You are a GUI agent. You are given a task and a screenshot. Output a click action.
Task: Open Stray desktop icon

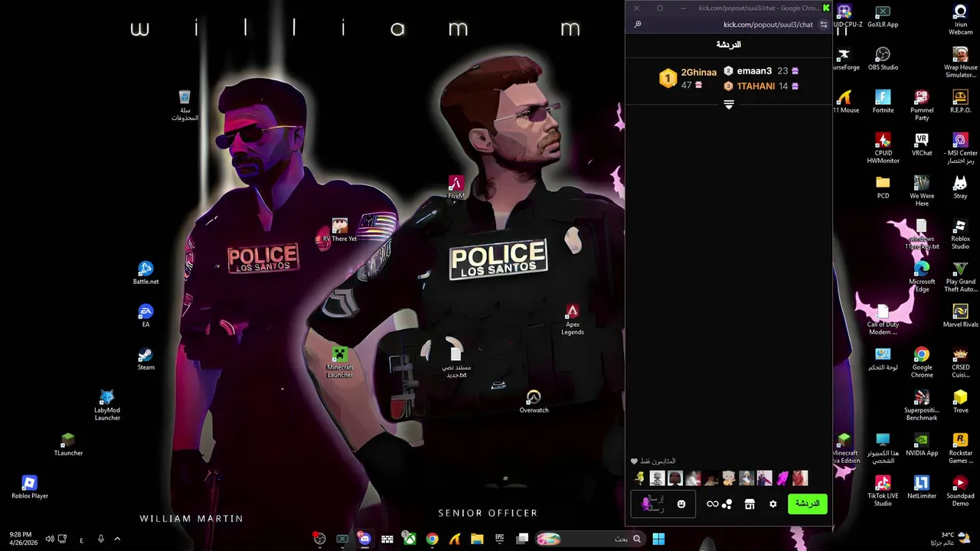click(x=960, y=187)
